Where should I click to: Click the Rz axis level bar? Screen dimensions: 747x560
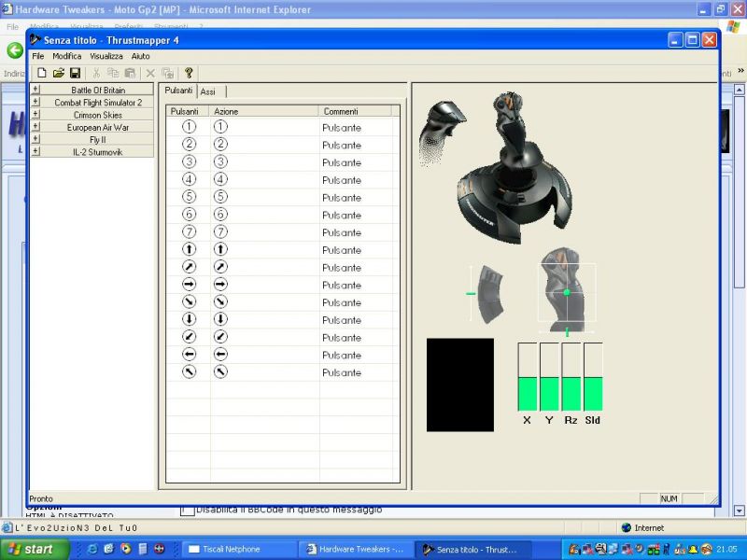click(571, 377)
